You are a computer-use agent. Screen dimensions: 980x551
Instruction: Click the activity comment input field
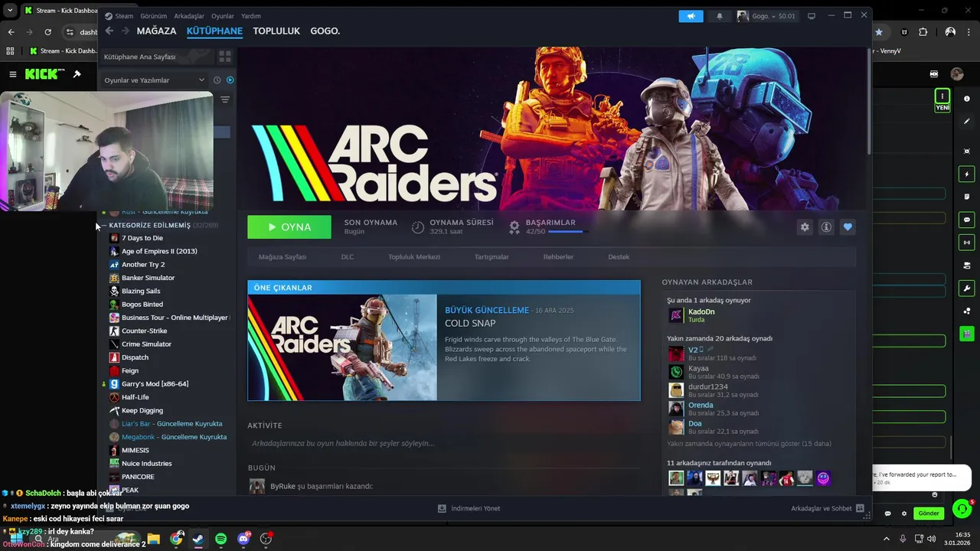444,443
